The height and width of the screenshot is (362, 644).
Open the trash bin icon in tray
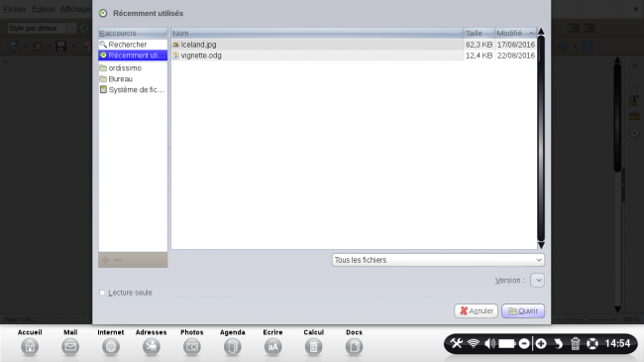coord(575,343)
